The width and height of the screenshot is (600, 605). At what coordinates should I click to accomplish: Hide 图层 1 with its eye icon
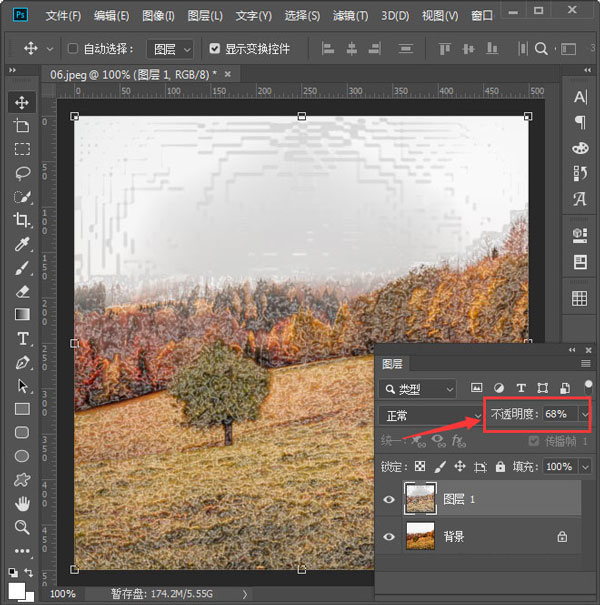(x=389, y=499)
